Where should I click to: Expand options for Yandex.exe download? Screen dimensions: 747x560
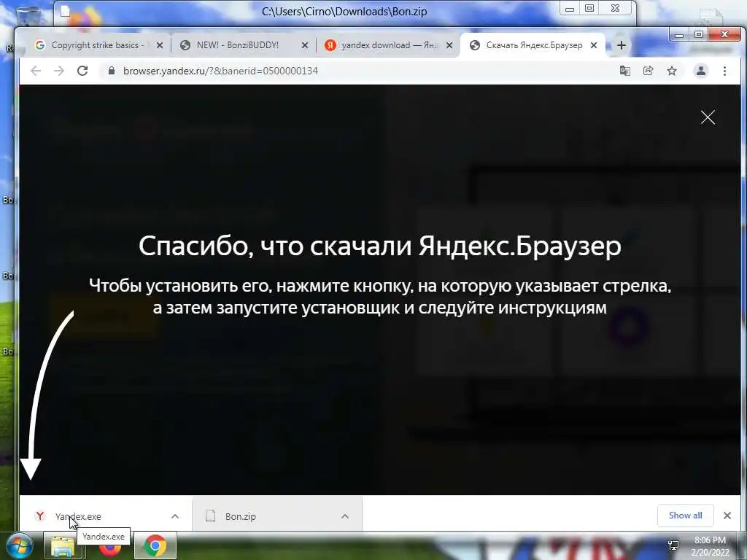click(x=175, y=516)
